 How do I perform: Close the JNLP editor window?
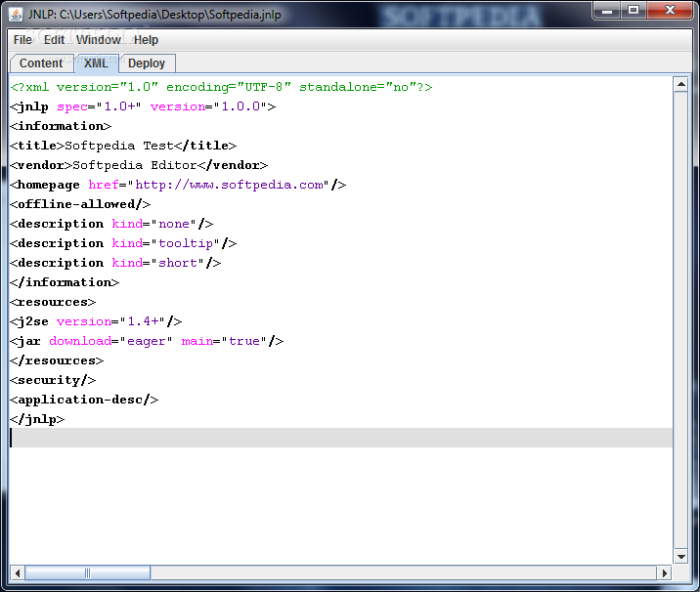(x=670, y=11)
